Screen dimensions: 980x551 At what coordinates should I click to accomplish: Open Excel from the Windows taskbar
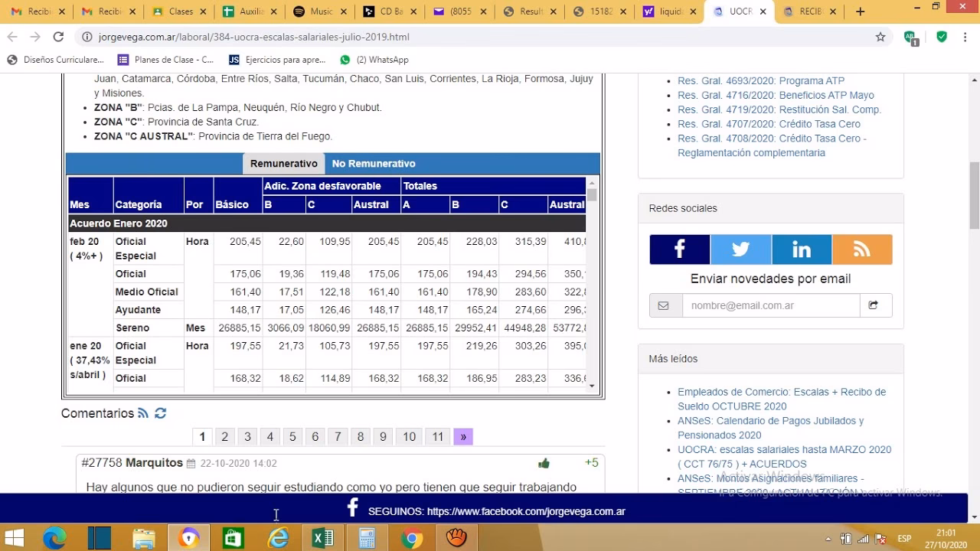[323, 539]
